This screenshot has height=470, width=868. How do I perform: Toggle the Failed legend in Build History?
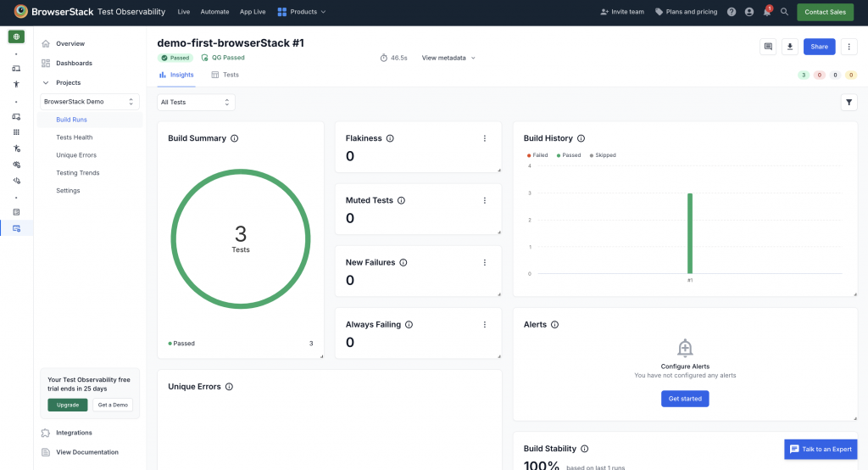pos(537,155)
